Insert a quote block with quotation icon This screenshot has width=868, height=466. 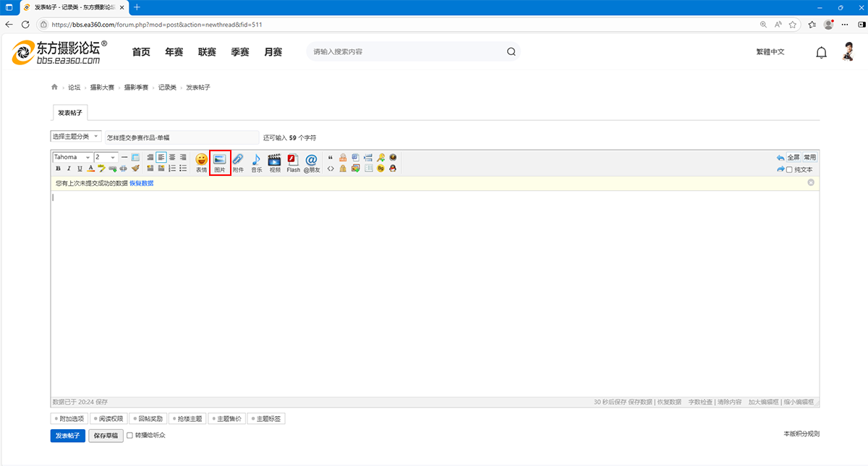click(x=331, y=157)
